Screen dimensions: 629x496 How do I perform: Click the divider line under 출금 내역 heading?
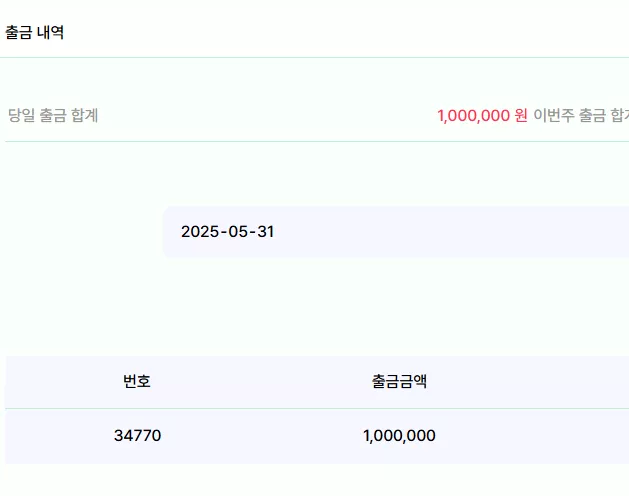pyautogui.click(x=314, y=57)
